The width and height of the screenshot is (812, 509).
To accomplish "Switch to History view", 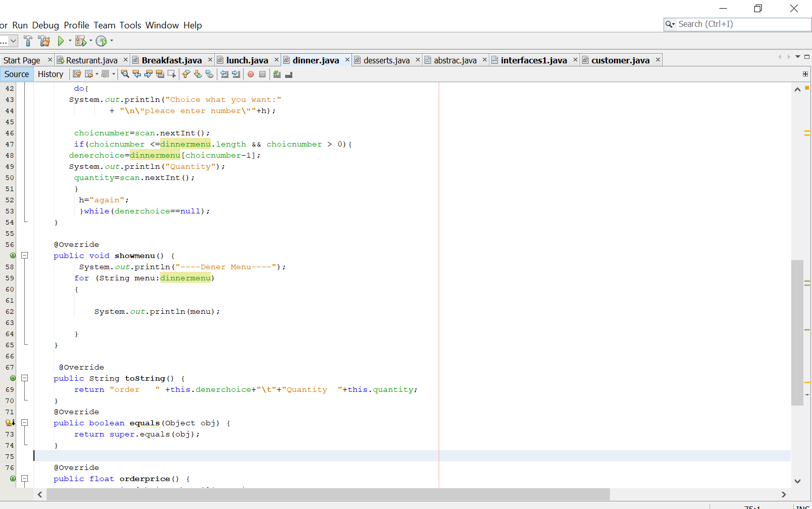I will pos(51,74).
